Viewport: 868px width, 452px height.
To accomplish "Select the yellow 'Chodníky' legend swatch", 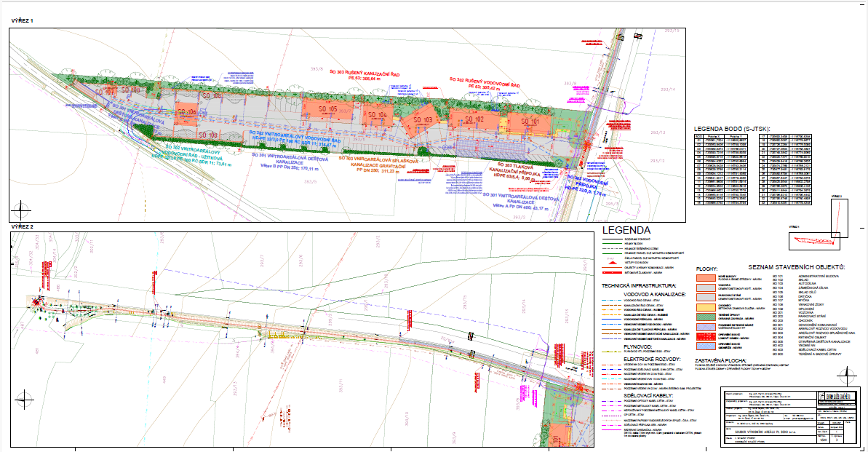I will click(x=706, y=307).
